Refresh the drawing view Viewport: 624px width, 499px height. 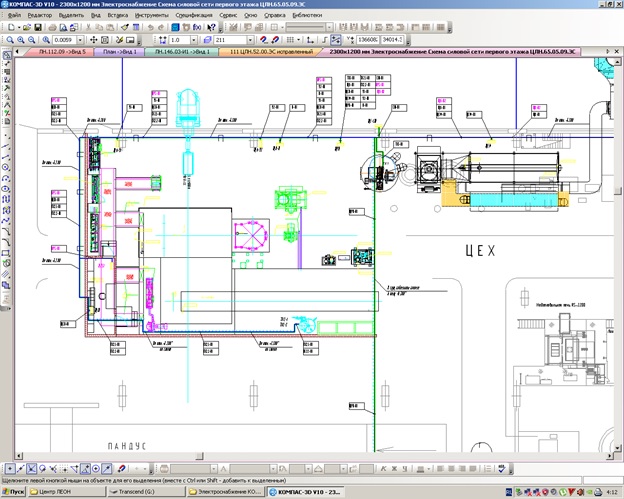pyautogui.click(x=119, y=40)
